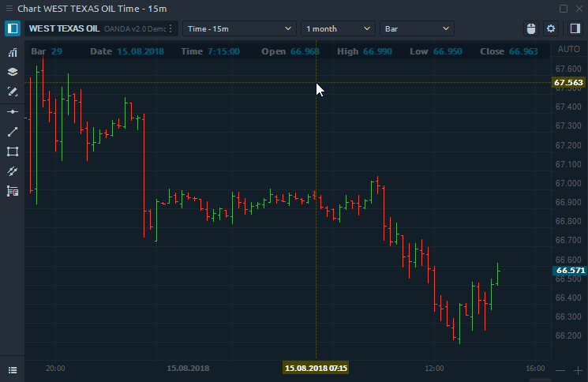Click the mouse trading mode icon
This screenshot has height=382, width=588.
(x=531, y=28)
